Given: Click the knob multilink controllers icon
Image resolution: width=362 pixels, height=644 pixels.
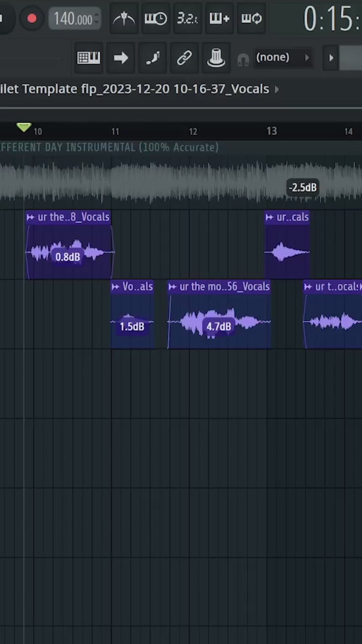Looking at the screenshot, I should (216, 58).
